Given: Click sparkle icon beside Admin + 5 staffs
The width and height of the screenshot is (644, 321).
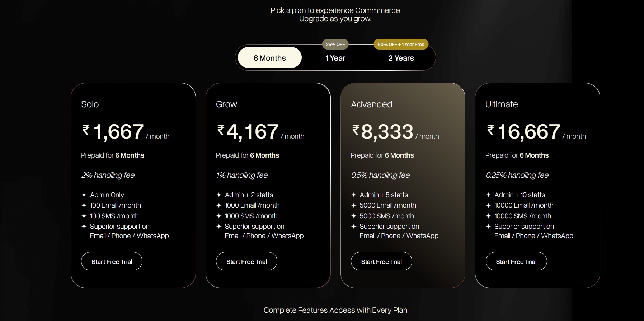Looking at the screenshot, I should 354,195.
